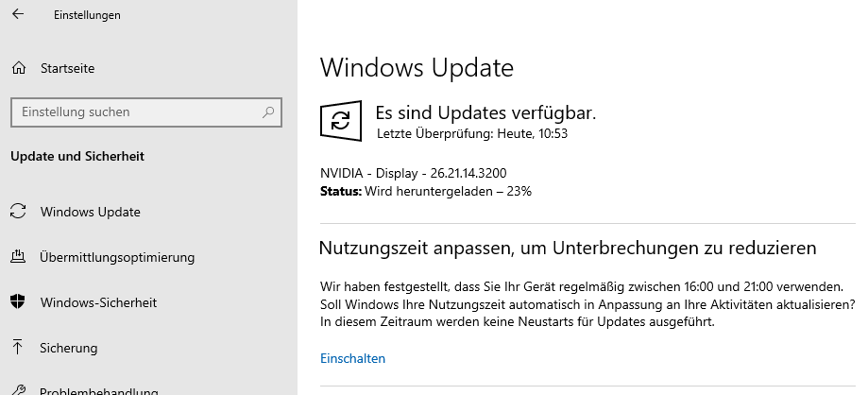This screenshot has height=395, width=868.
Task: Click the Sicherung upload arrow icon
Action: click(18, 348)
